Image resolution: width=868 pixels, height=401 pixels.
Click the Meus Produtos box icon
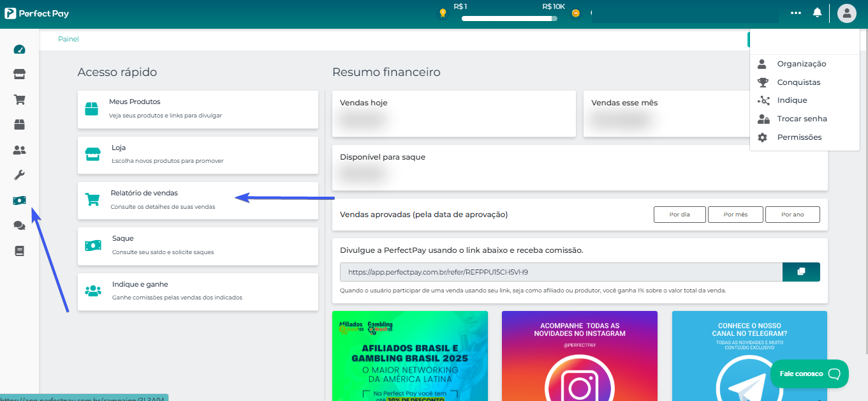click(92, 109)
